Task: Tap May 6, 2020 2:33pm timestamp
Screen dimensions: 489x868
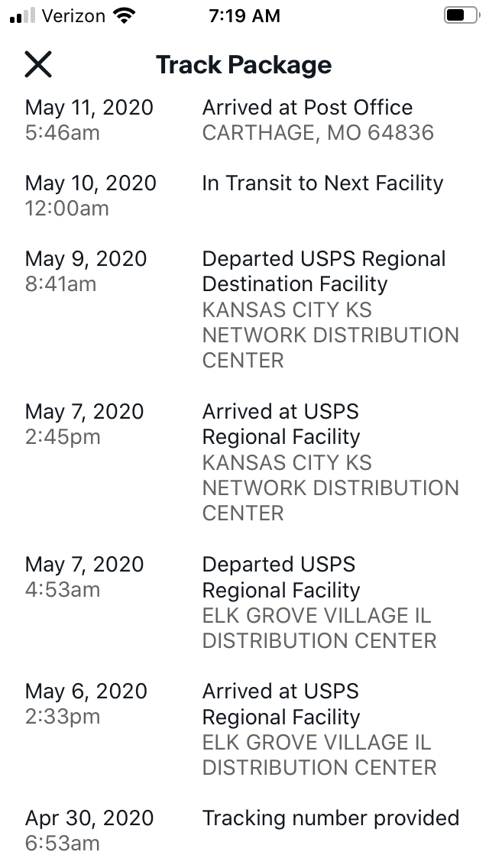Action: pos(86,704)
